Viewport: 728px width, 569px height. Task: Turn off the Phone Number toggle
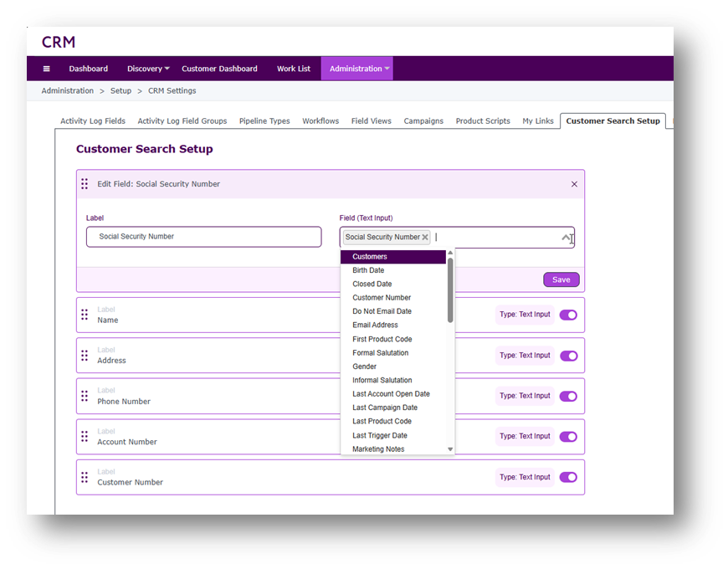(568, 396)
